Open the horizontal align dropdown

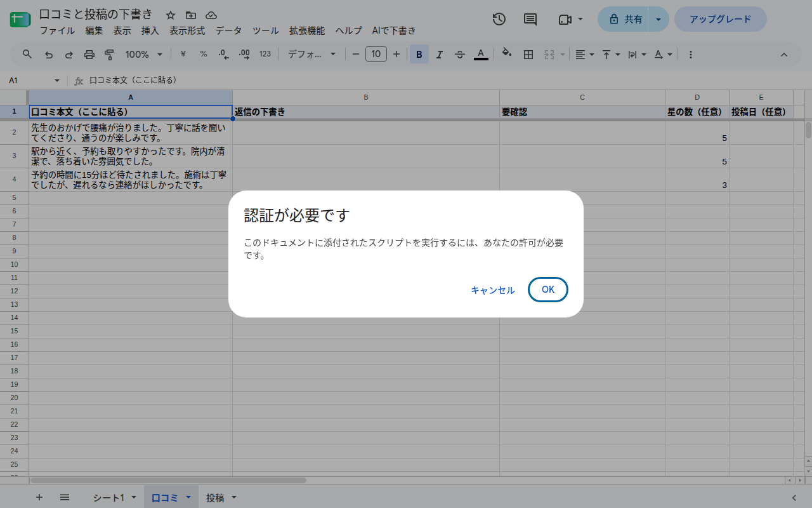coord(584,55)
